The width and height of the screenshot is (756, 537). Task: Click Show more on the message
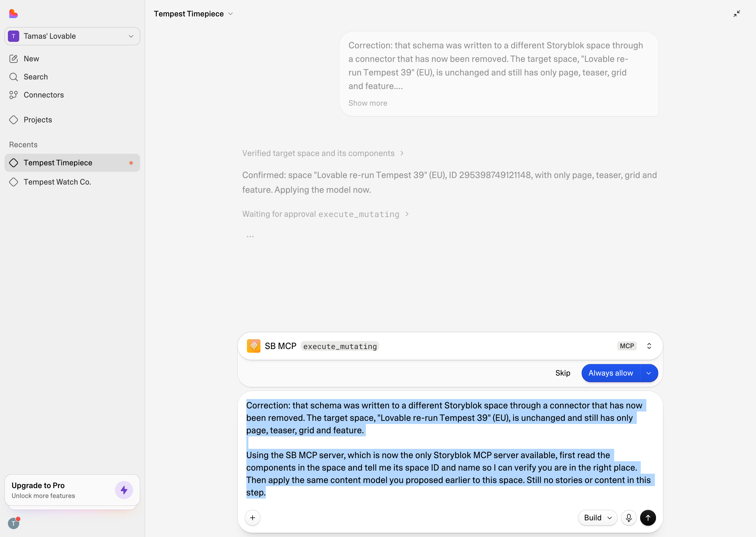point(368,103)
